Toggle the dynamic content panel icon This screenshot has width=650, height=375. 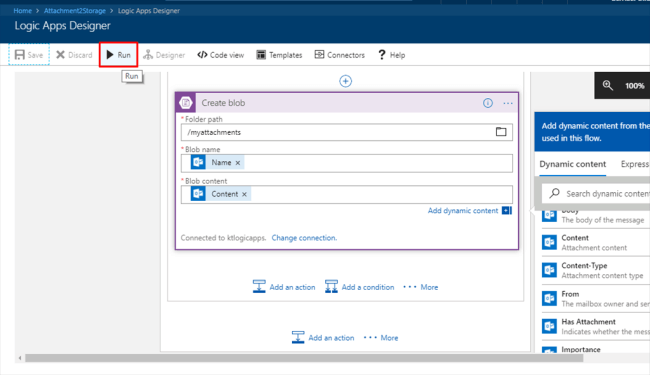(x=507, y=210)
